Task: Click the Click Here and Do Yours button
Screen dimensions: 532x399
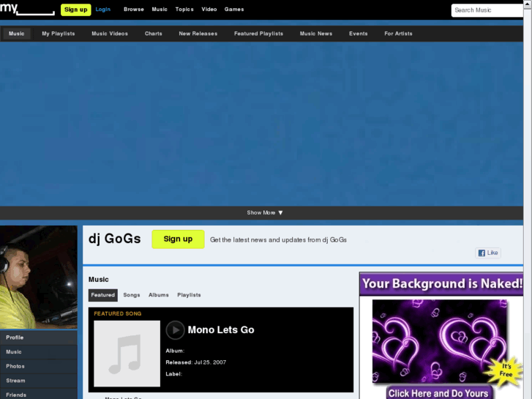Action: pos(438,393)
